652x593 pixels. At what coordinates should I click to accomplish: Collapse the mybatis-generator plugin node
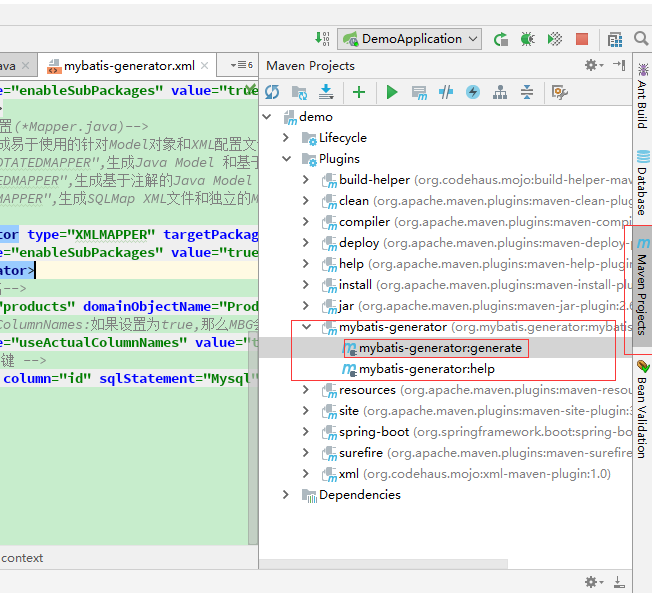pyautogui.click(x=306, y=327)
